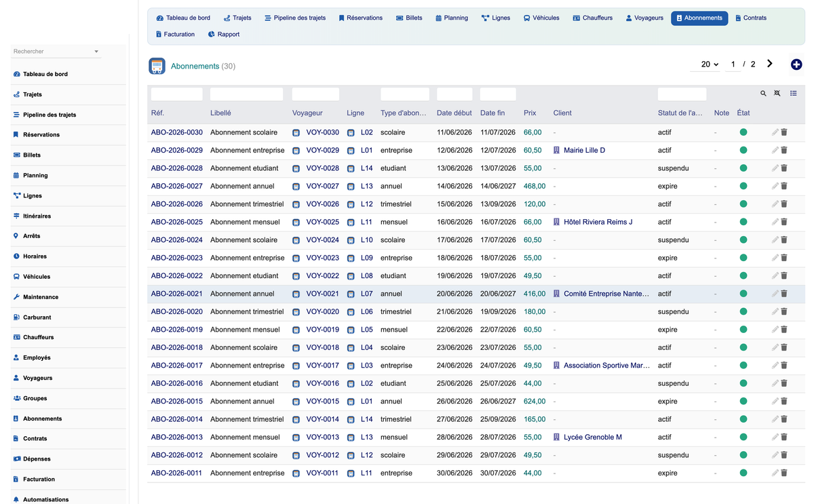This screenshot has height=504, width=814.
Task: Open reference link ABO-2026-0022
Action: (177, 276)
